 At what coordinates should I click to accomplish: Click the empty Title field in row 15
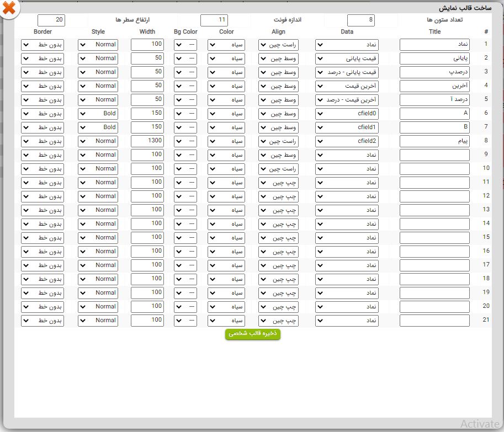tap(434, 238)
